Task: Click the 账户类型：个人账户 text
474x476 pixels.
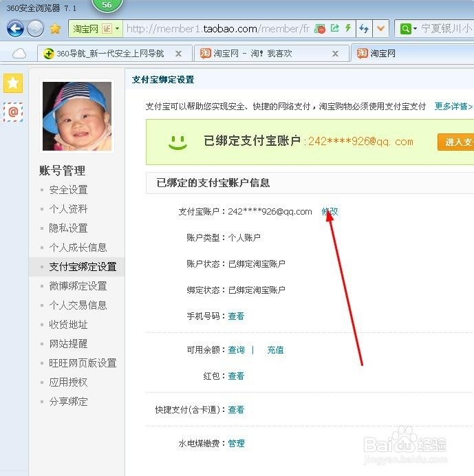Action: (x=224, y=237)
